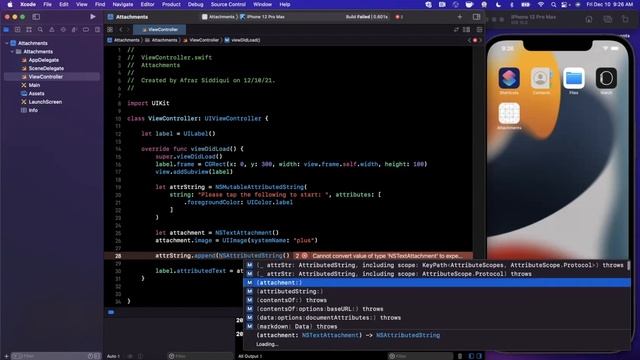Open the Navigate menu
640x360 pixels.
coord(123,4)
